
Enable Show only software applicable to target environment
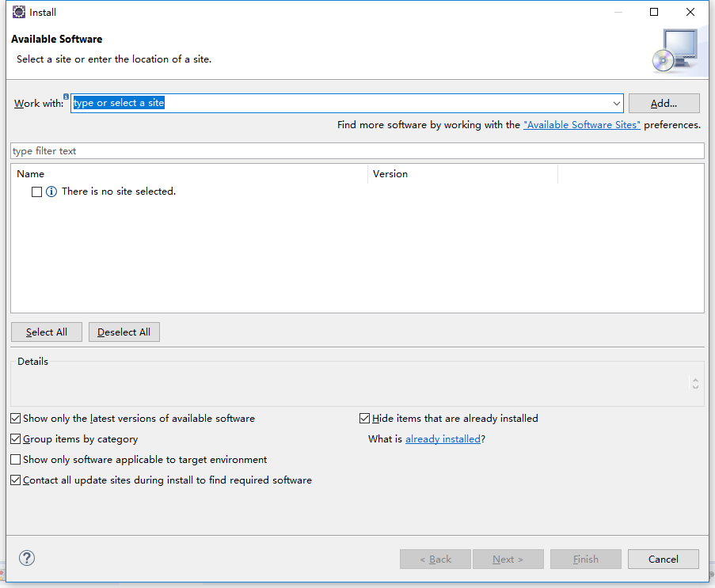pyautogui.click(x=15, y=459)
